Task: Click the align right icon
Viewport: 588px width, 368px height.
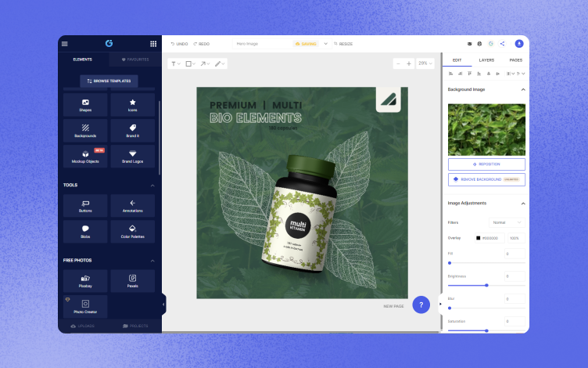Action: pos(460,74)
